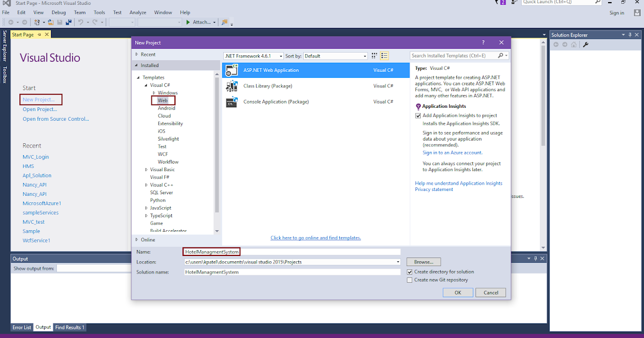Click the Class Library (Package) template icon
The width and height of the screenshot is (644, 338).
[x=232, y=86]
